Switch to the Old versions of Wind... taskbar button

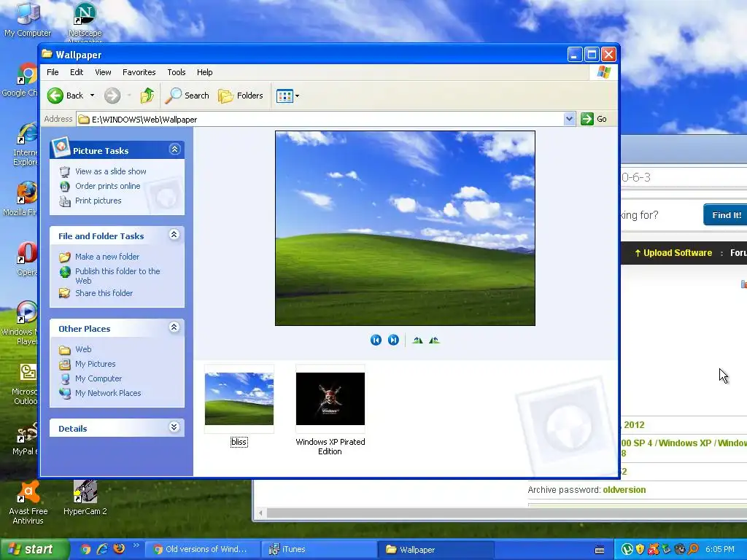(x=202, y=550)
